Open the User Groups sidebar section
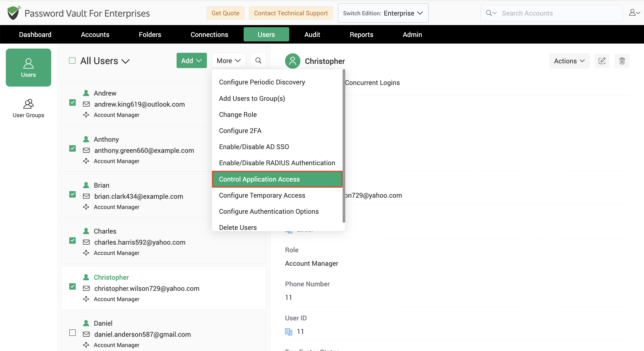644x351 pixels. [29, 108]
